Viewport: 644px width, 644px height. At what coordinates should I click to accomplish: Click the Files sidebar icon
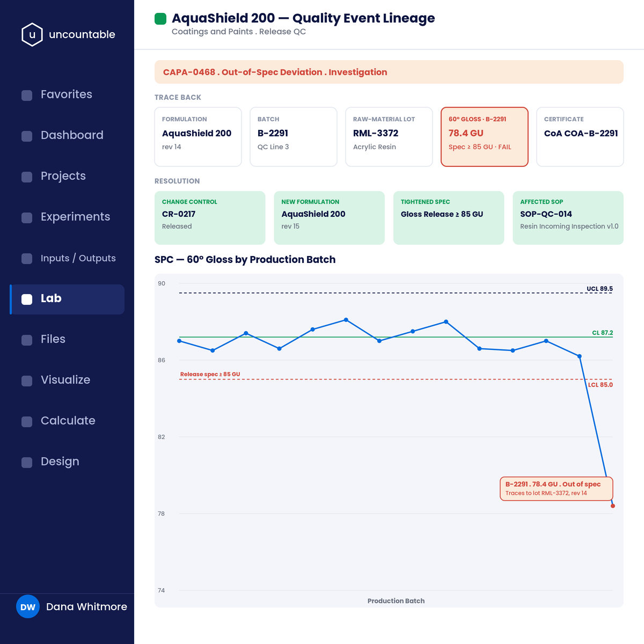[27, 340]
